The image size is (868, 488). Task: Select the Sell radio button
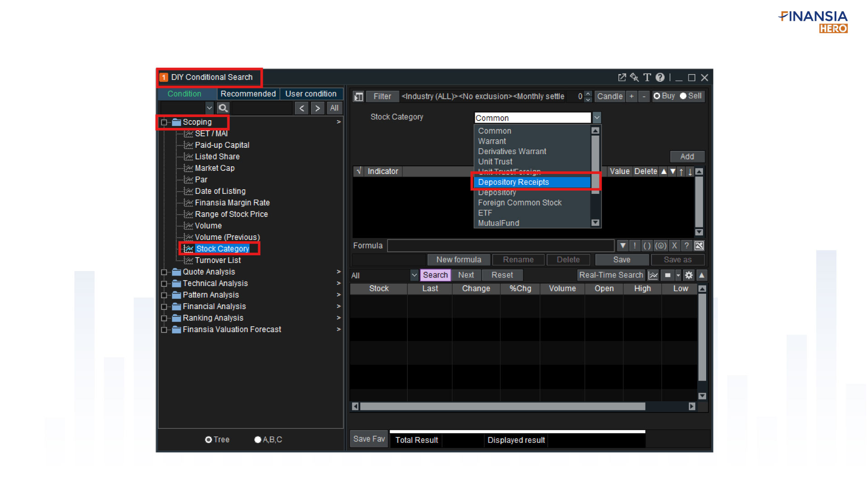pyautogui.click(x=683, y=96)
